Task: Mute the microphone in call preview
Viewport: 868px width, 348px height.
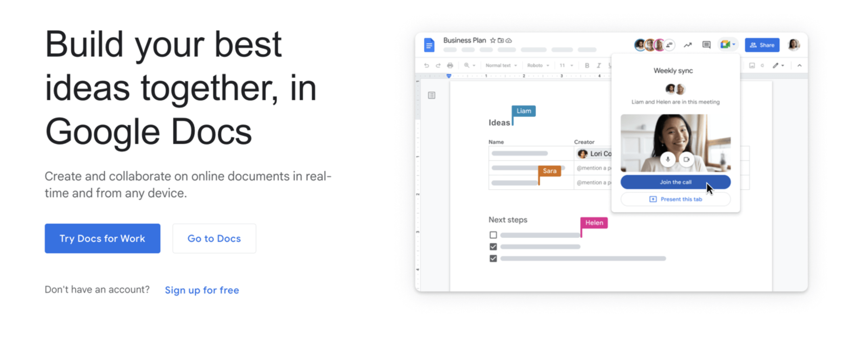Action: pos(668,159)
